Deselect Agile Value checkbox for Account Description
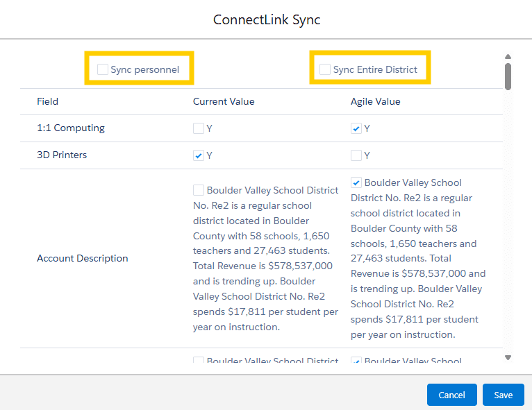This screenshot has height=410, width=532. [356, 183]
